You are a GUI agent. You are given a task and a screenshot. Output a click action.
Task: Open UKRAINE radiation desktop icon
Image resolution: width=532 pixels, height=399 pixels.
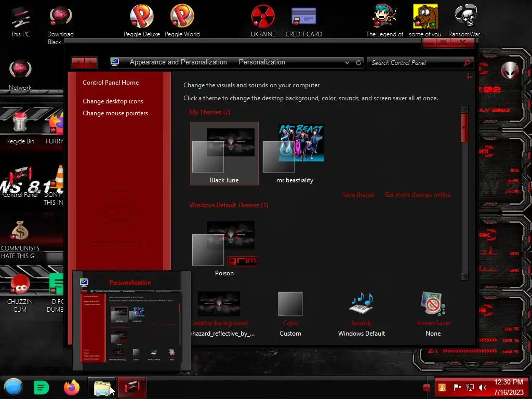[x=263, y=20]
